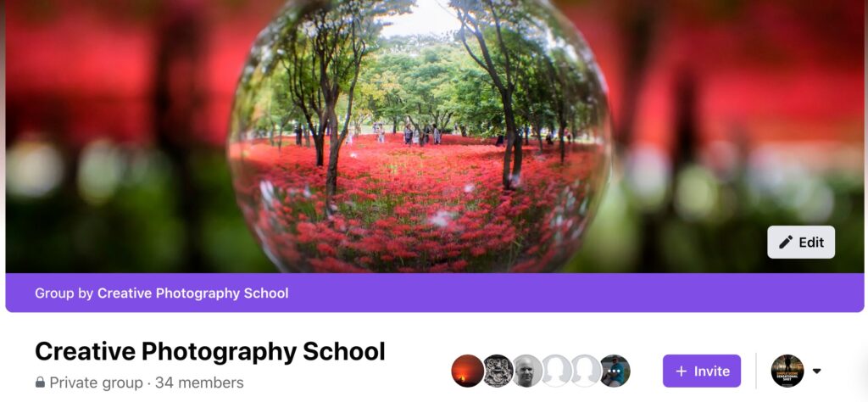Open the bald man member avatar
Viewport: 868px width, 402px height.
527,371
